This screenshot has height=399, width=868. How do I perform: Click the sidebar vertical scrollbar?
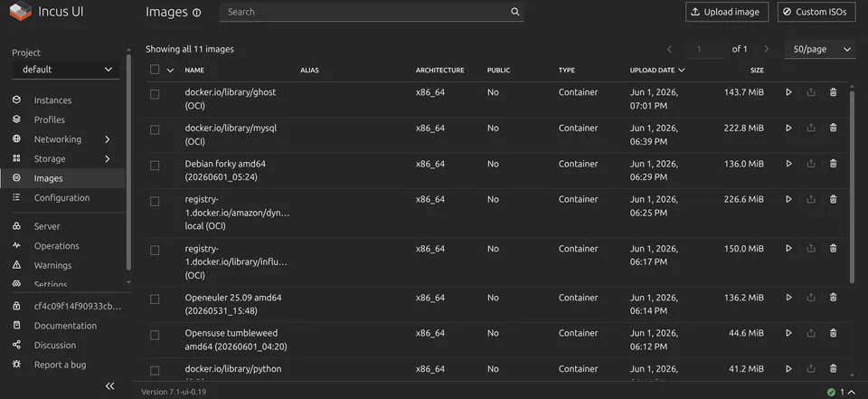pyautogui.click(x=128, y=162)
